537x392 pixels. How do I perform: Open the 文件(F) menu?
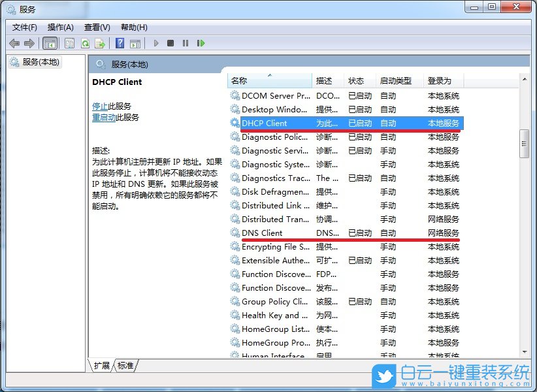pos(24,27)
